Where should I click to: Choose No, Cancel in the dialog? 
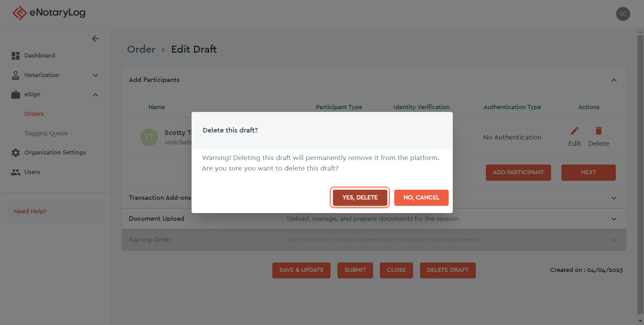[x=421, y=198]
